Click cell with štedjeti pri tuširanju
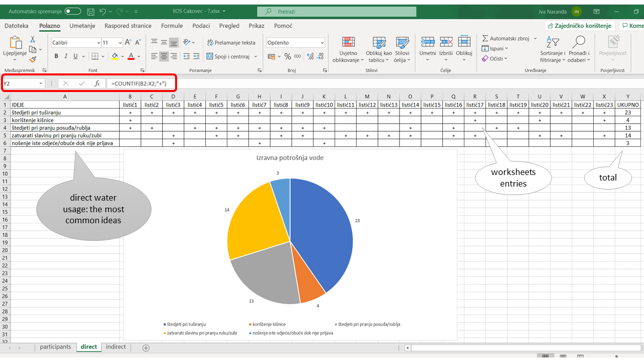The image size is (644, 362). tap(64, 113)
